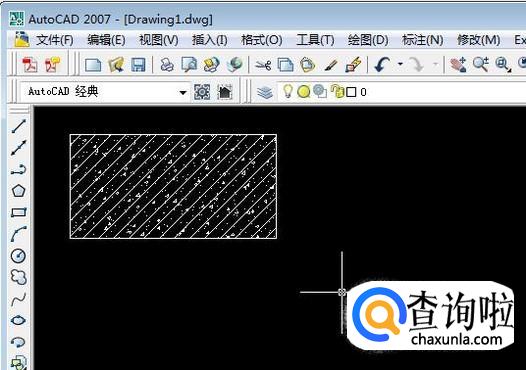Select the Spline draw tool
526x370 pixels.
point(18,299)
